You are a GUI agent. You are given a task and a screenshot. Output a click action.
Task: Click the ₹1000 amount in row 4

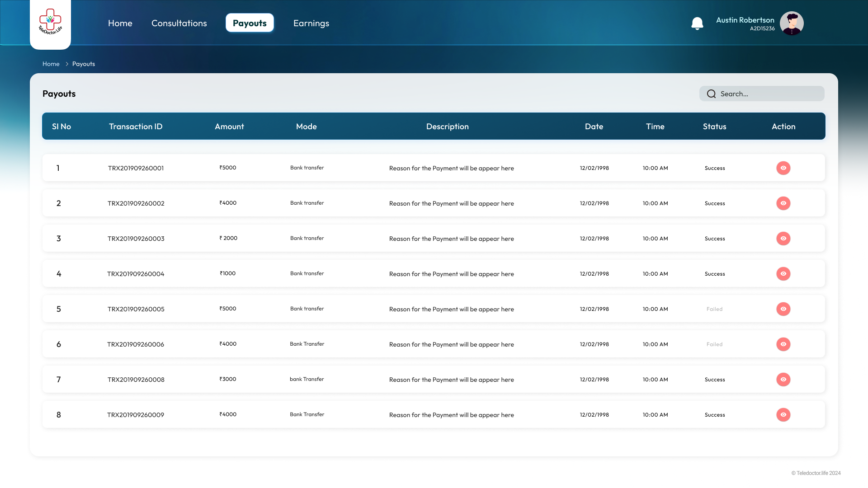click(x=228, y=273)
